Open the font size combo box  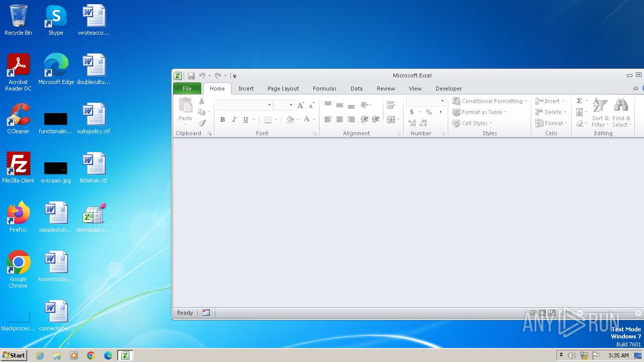tap(284, 105)
